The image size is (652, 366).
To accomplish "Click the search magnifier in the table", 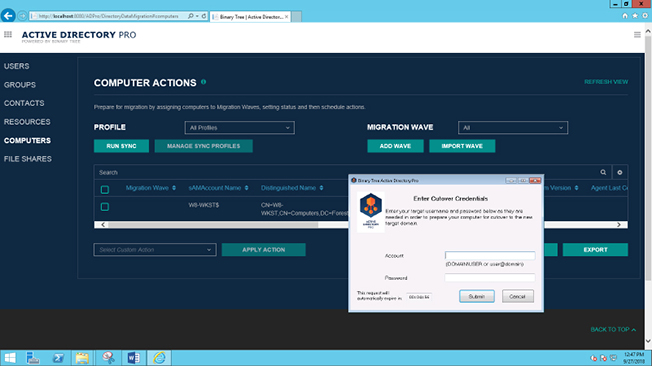I will [x=603, y=172].
